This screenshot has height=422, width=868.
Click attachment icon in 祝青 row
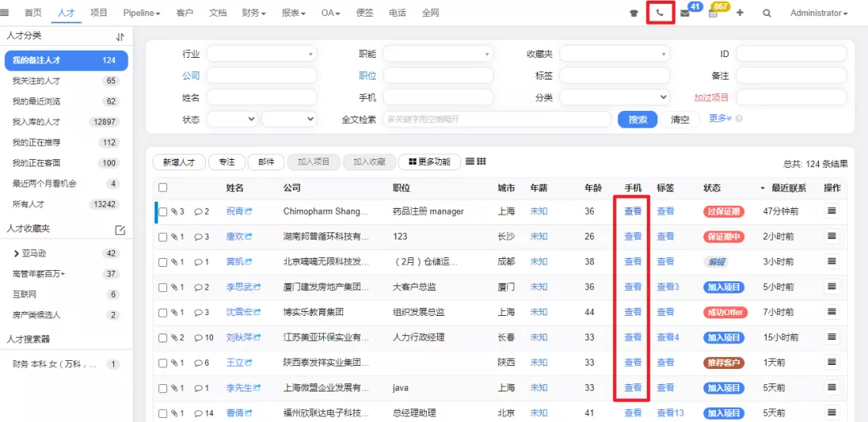[174, 211]
